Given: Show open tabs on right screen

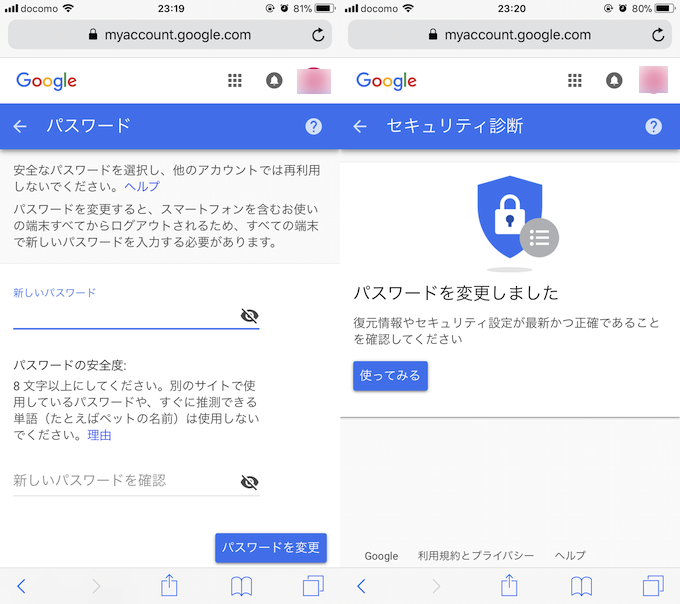Looking at the screenshot, I should pos(653,586).
